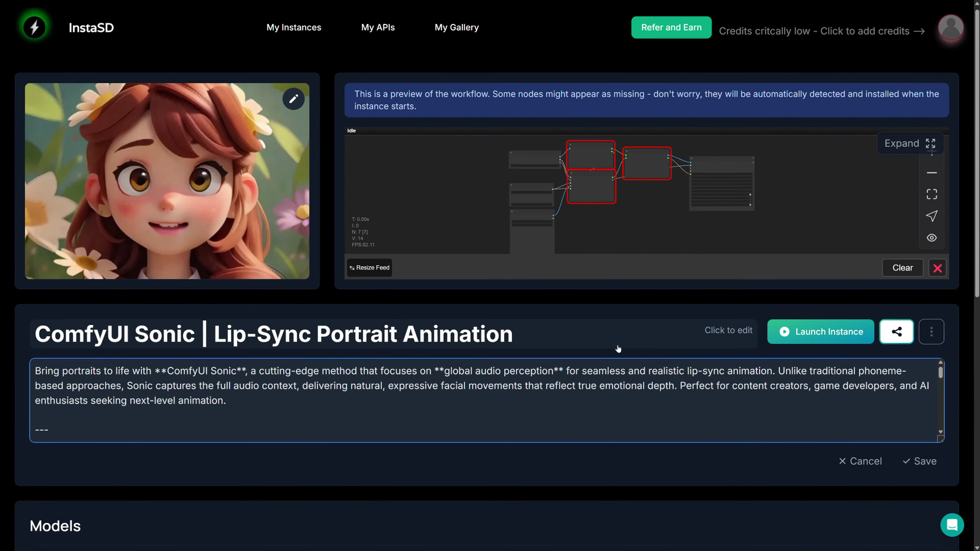Open the My Instances page

coord(293,28)
